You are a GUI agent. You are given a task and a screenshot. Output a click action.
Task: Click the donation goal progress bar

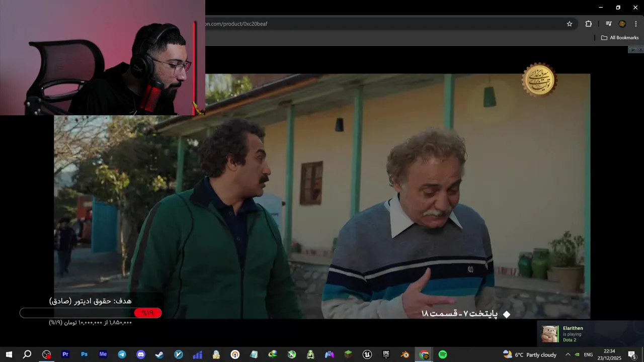(91, 313)
